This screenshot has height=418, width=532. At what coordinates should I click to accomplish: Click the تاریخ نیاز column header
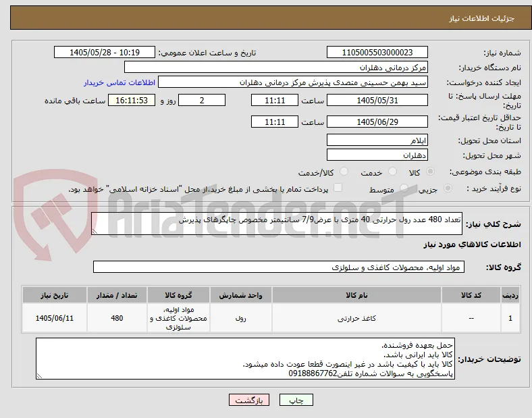pyautogui.click(x=54, y=295)
